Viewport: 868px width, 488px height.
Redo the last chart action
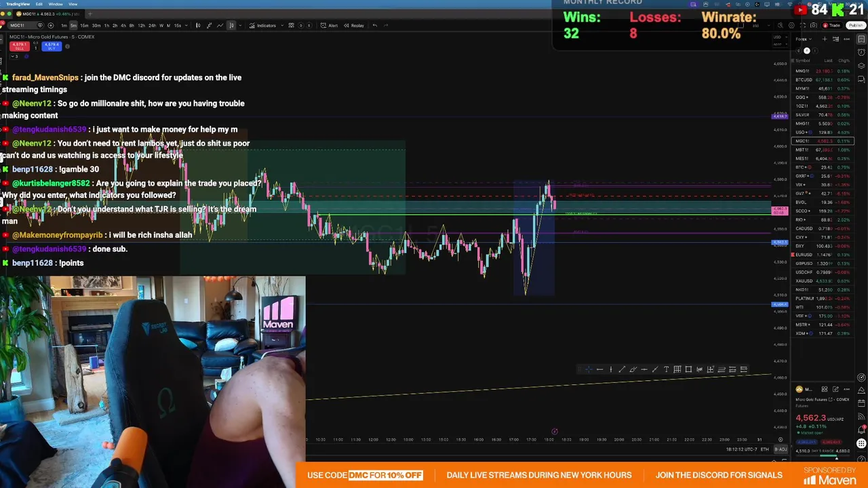(x=386, y=26)
